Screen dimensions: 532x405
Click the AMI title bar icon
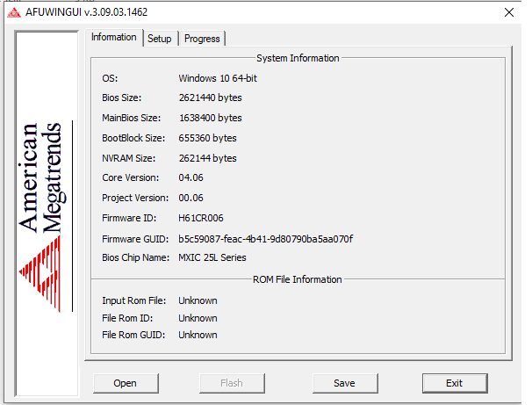click(x=14, y=12)
